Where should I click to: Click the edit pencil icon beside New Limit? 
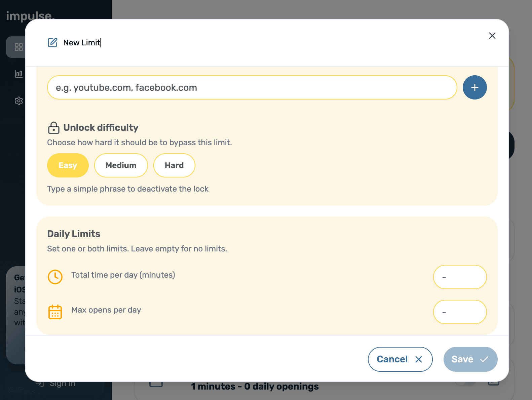pos(52,43)
